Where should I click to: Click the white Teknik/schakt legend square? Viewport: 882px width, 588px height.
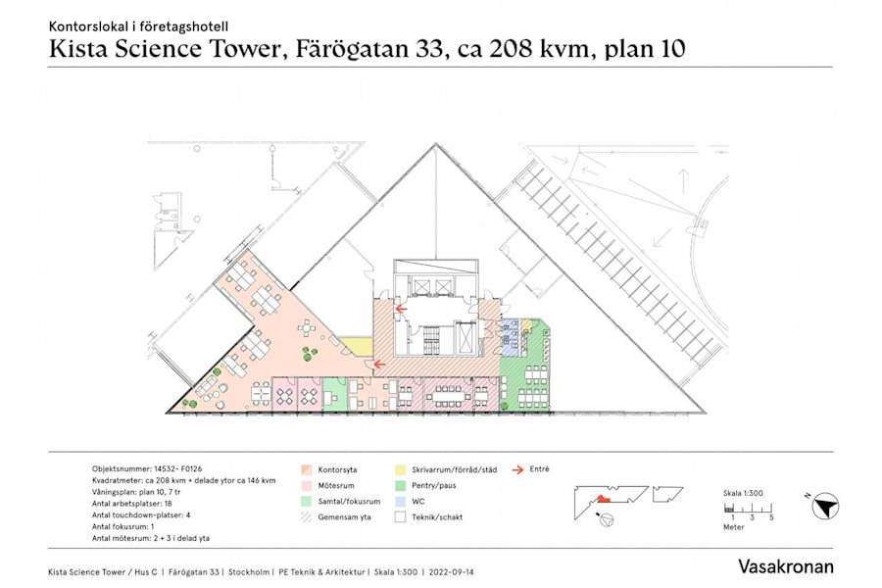400,517
